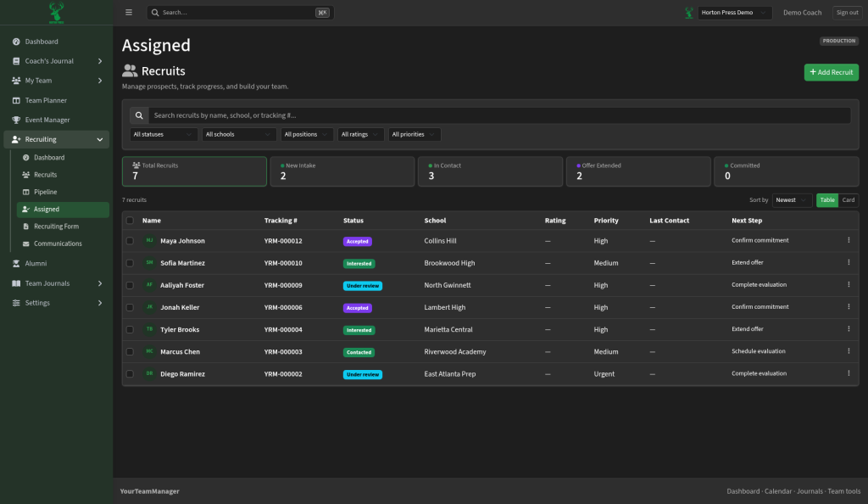Viewport: 868px width, 504px height.
Task: Open row actions menu for Diego Ramirez
Action: (x=848, y=373)
